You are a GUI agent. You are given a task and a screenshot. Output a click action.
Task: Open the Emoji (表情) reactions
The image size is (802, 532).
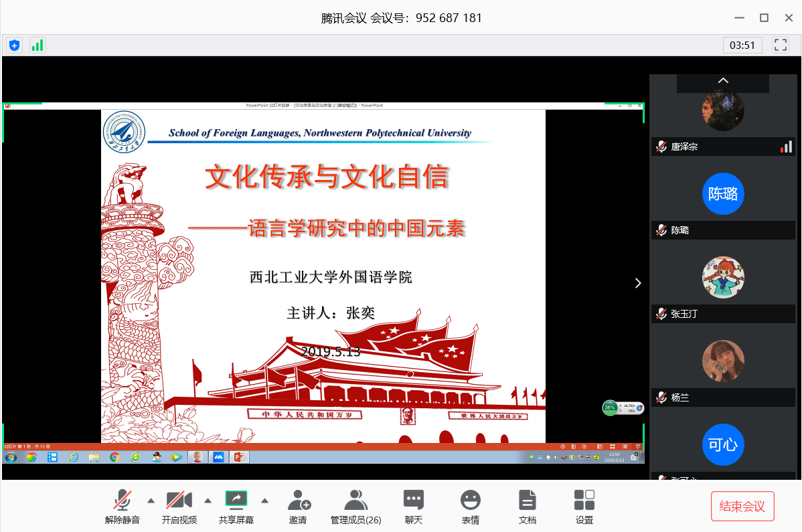pyautogui.click(x=471, y=506)
